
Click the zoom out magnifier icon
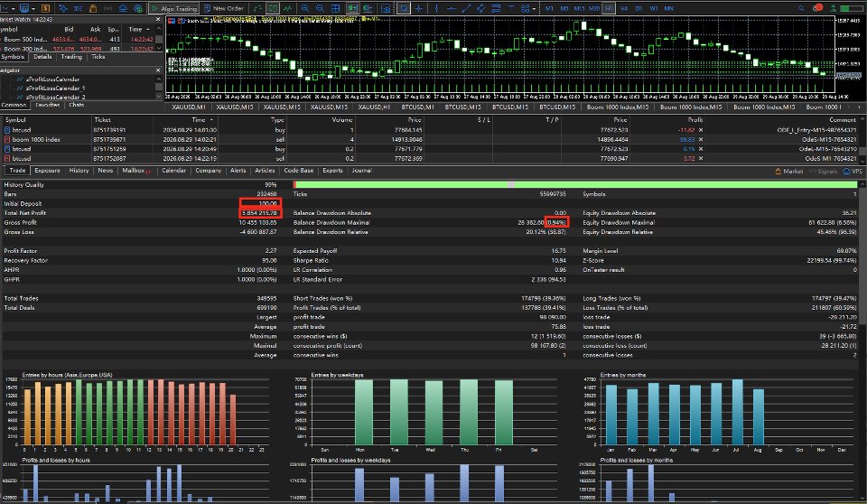[x=320, y=8]
